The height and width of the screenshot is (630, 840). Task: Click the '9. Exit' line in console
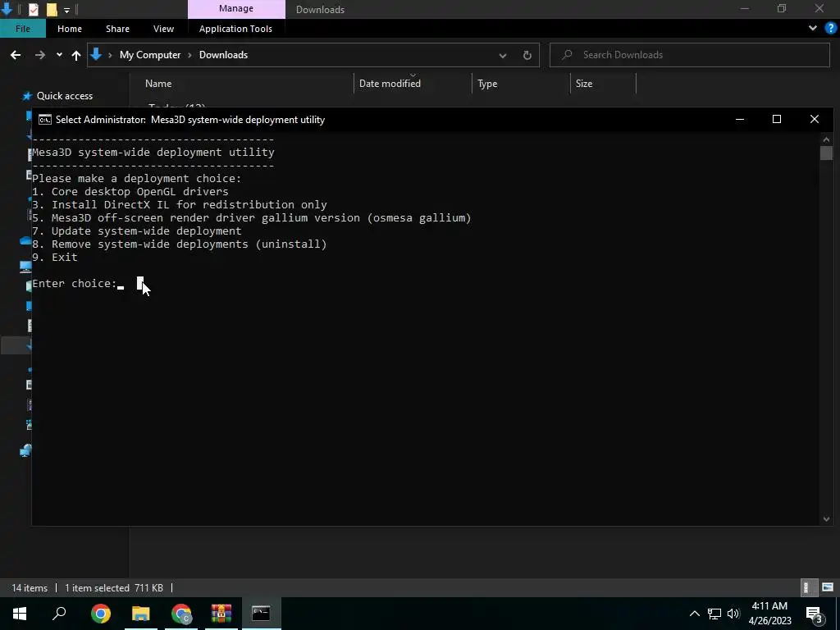(x=55, y=257)
